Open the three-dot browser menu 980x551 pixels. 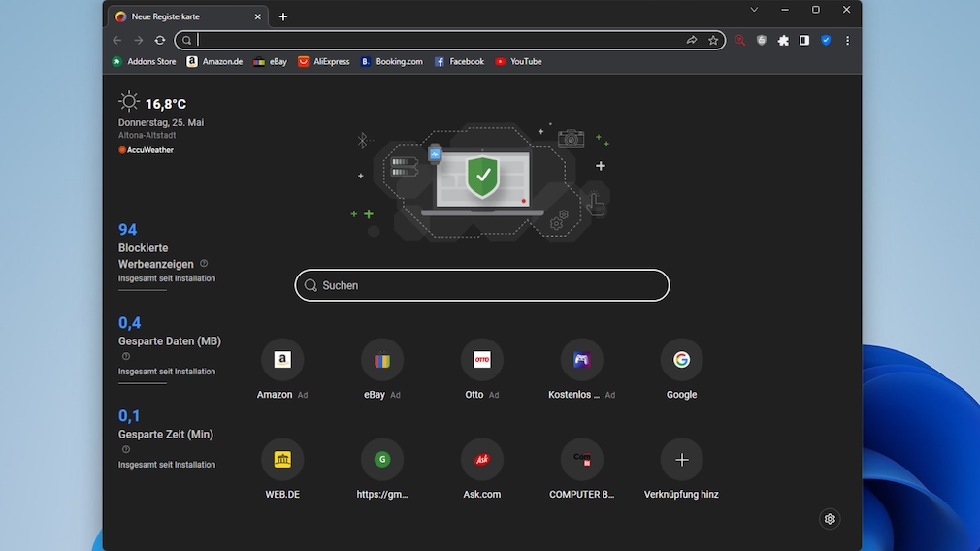coord(847,40)
